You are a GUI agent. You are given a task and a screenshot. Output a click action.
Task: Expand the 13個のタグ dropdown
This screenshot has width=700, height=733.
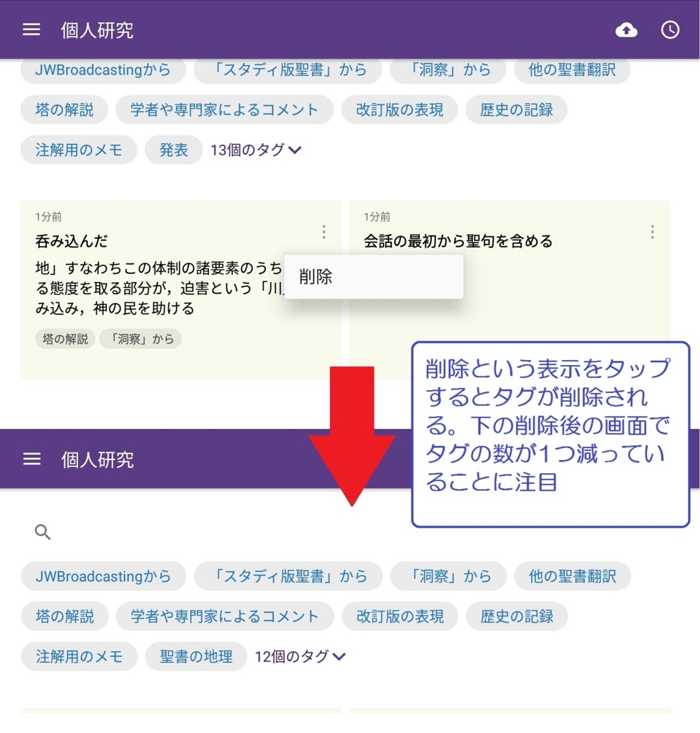click(256, 150)
